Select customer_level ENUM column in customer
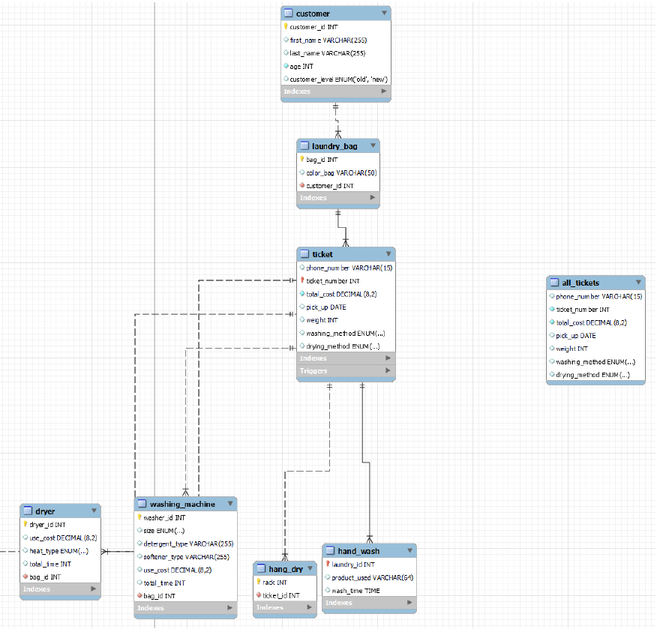Viewport: 672px width, 632px height. [338, 79]
